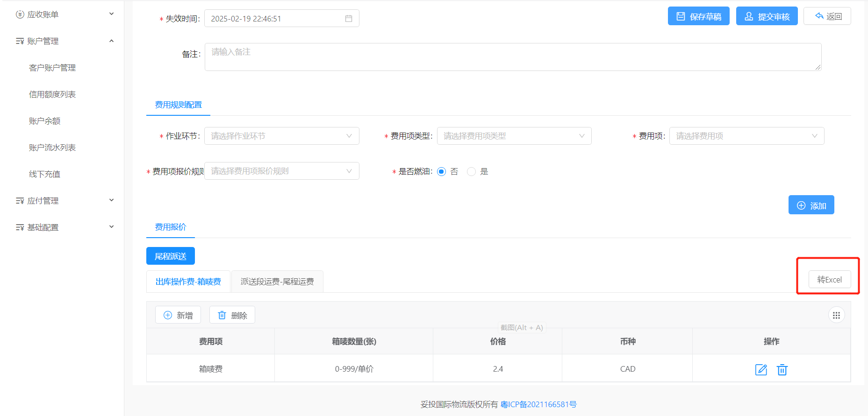Click into 备注 textarea
This screenshot has height=416, width=868.
coord(513,57)
